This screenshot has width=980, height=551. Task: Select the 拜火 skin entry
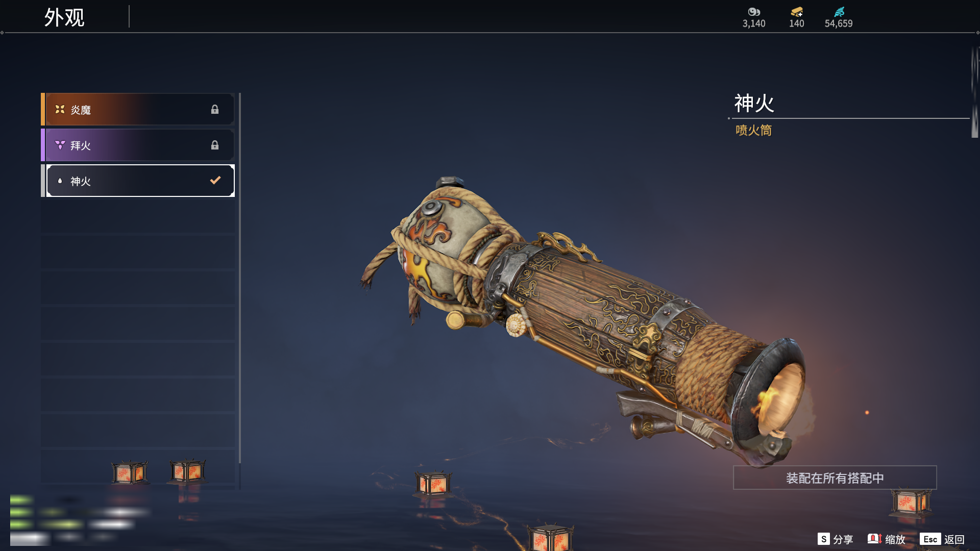coord(138,145)
